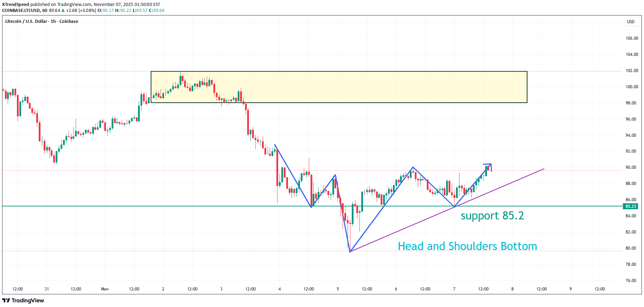Click the COINBASE:LTCUSD symbol text in header
This screenshot has height=307, width=644.
pos(21,11)
